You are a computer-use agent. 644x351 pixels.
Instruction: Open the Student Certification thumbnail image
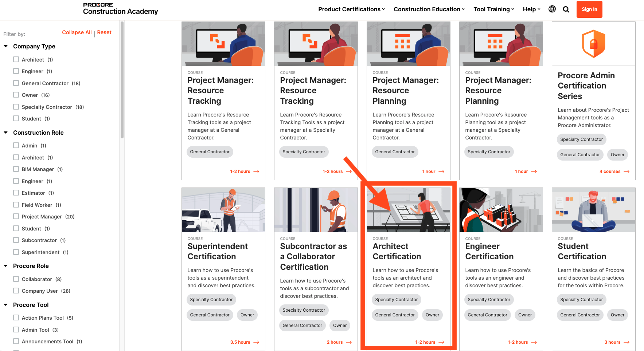(594, 210)
